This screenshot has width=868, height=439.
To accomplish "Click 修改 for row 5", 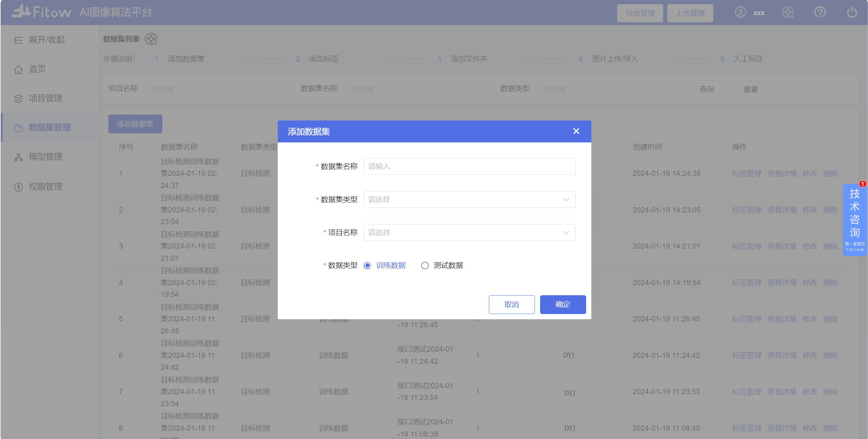I will pos(810,319).
